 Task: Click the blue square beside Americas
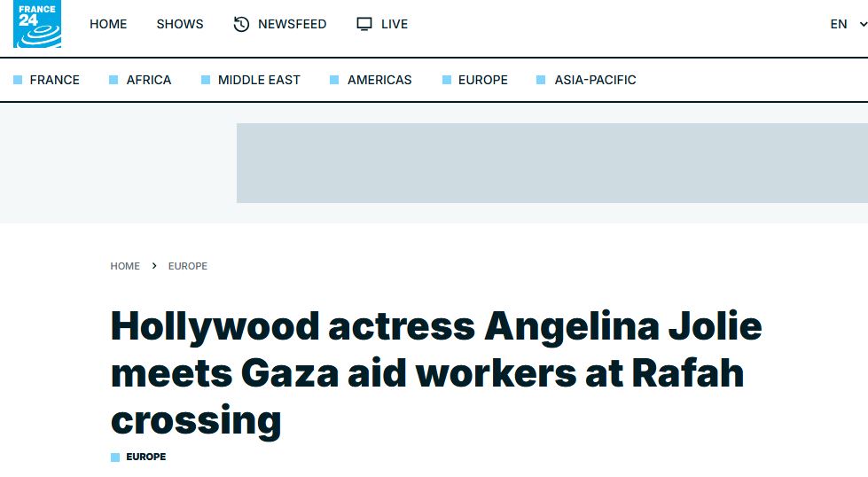pyautogui.click(x=334, y=81)
